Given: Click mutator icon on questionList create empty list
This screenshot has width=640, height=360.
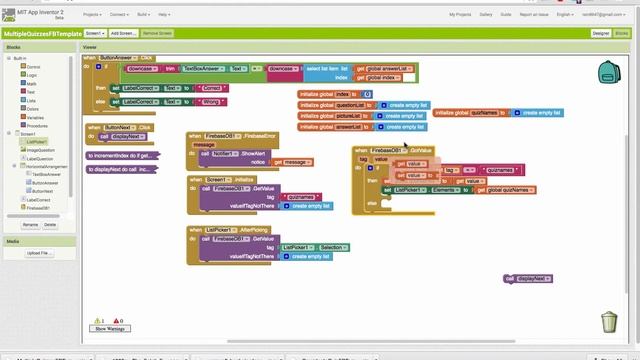Looking at the screenshot, I should (384, 105).
